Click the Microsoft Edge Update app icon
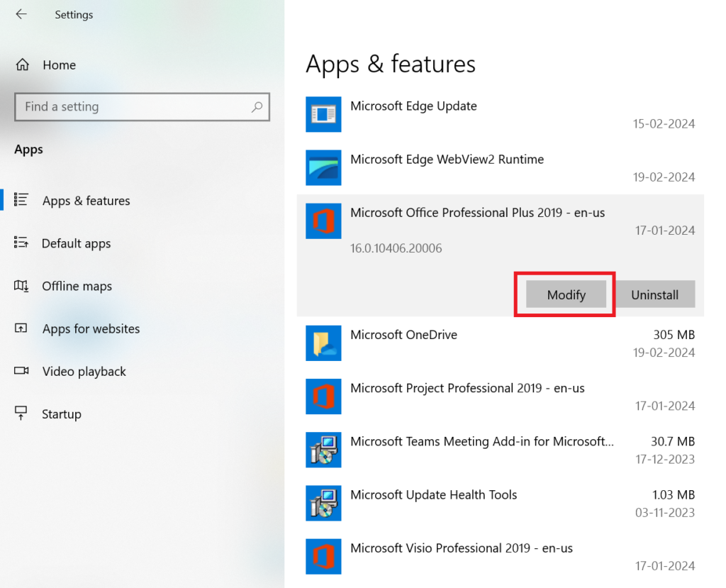Viewport: 726px width, 588px height. click(x=323, y=113)
